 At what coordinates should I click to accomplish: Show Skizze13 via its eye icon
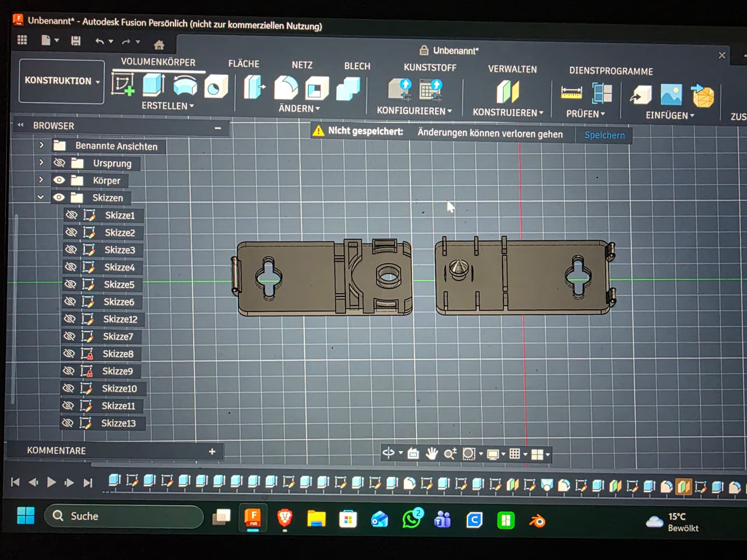click(68, 423)
